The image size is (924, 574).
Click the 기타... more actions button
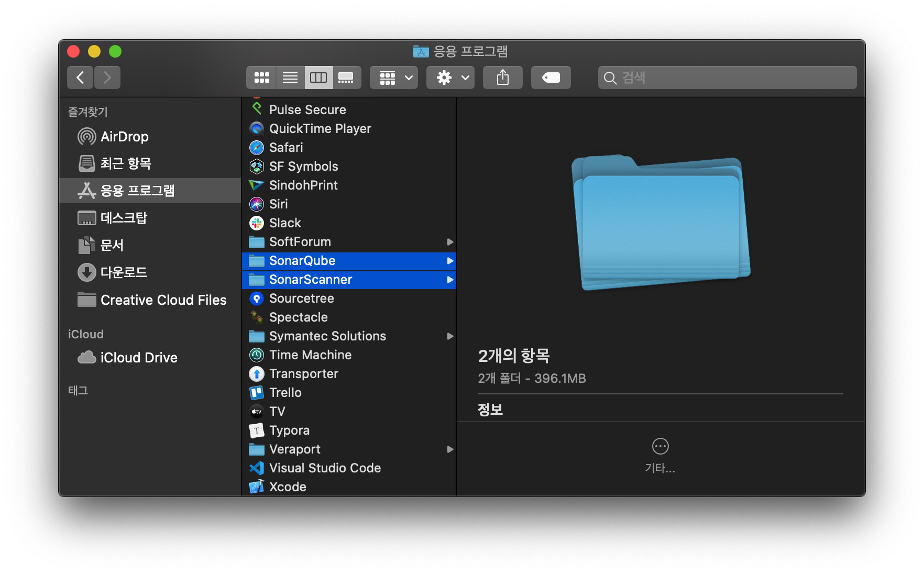click(x=660, y=456)
